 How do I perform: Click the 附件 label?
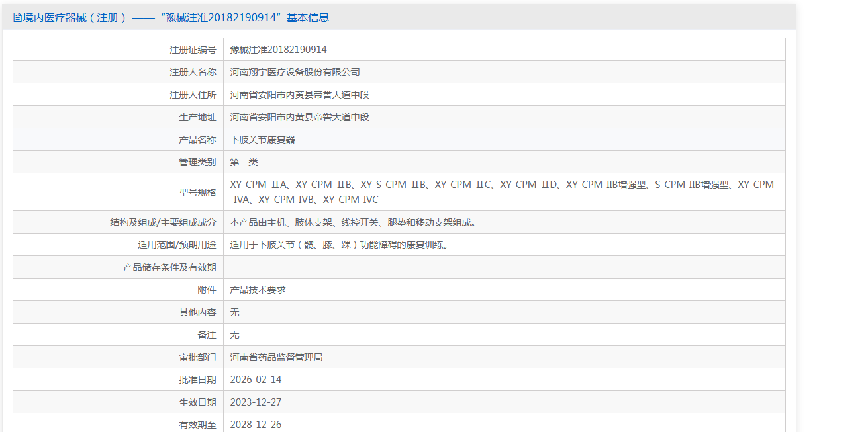click(207, 290)
